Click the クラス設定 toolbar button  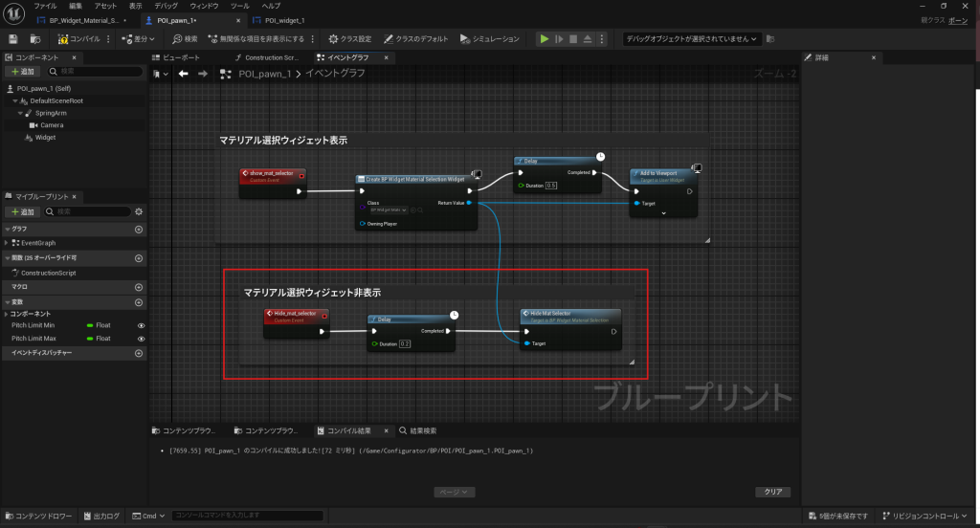point(349,39)
